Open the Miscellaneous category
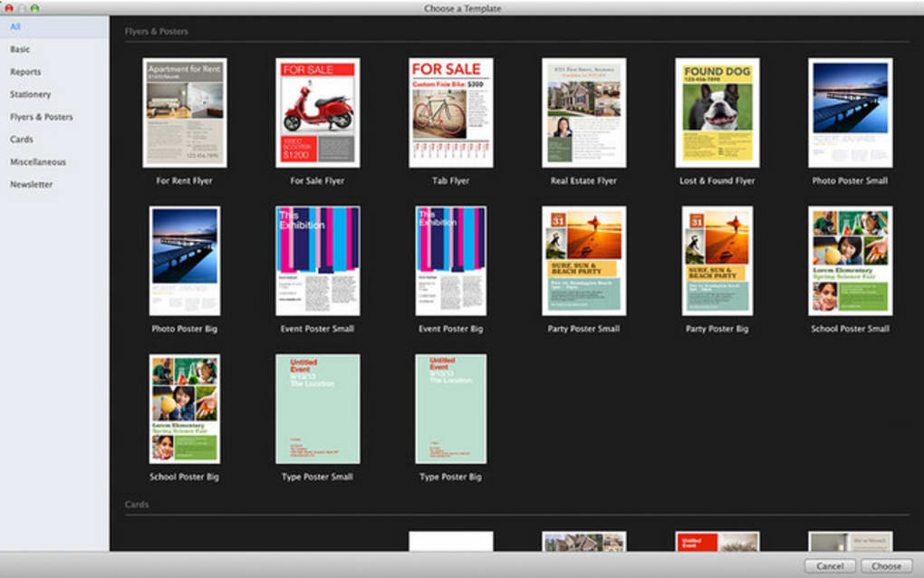Image resolution: width=924 pixels, height=578 pixels. tap(38, 162)
